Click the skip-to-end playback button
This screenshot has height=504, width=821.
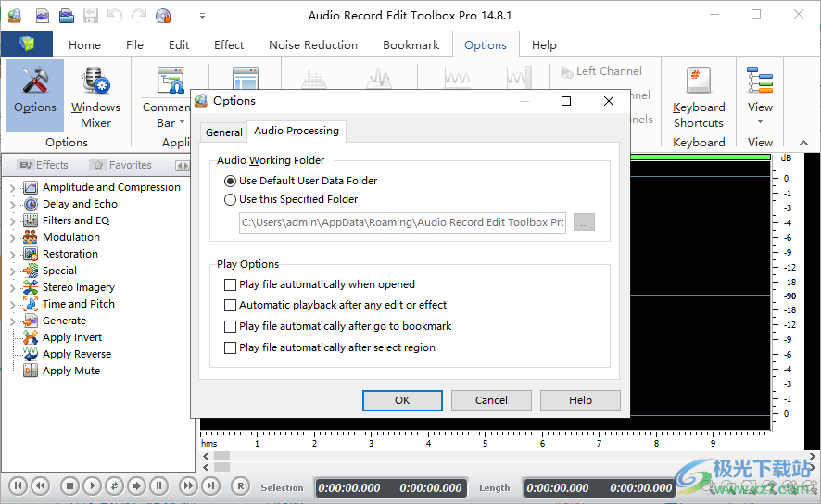click(x=210, y=486)
